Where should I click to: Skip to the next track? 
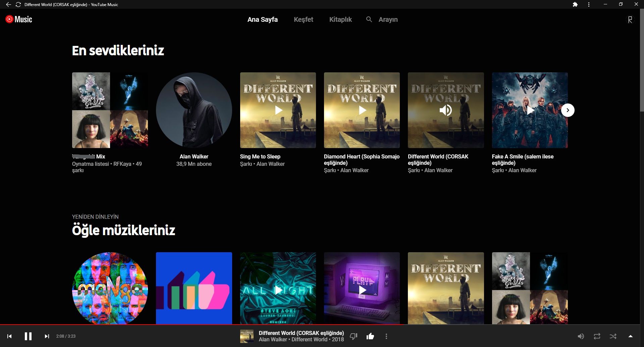point(47,336)
